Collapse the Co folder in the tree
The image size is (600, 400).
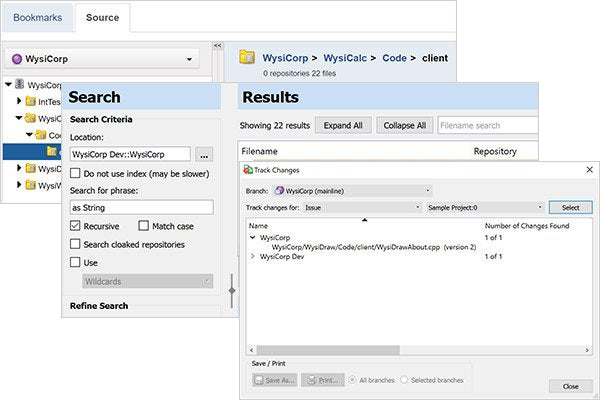[x=29, y=134]
